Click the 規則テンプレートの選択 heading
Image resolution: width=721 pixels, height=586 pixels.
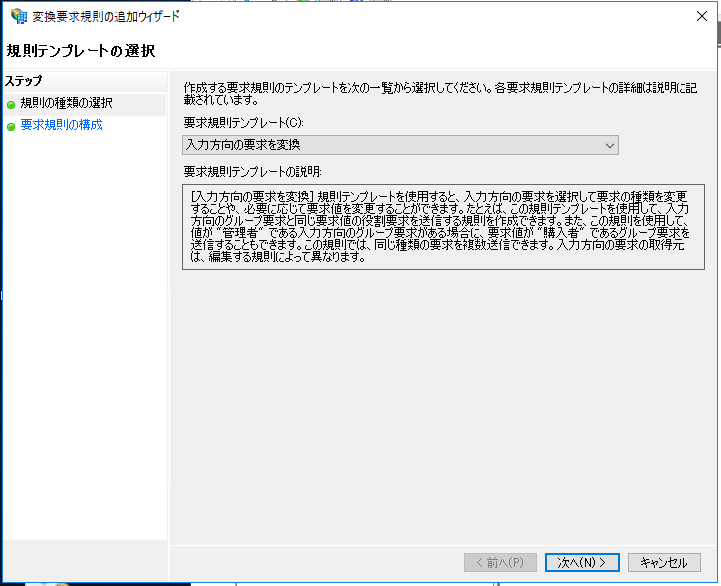80,51
